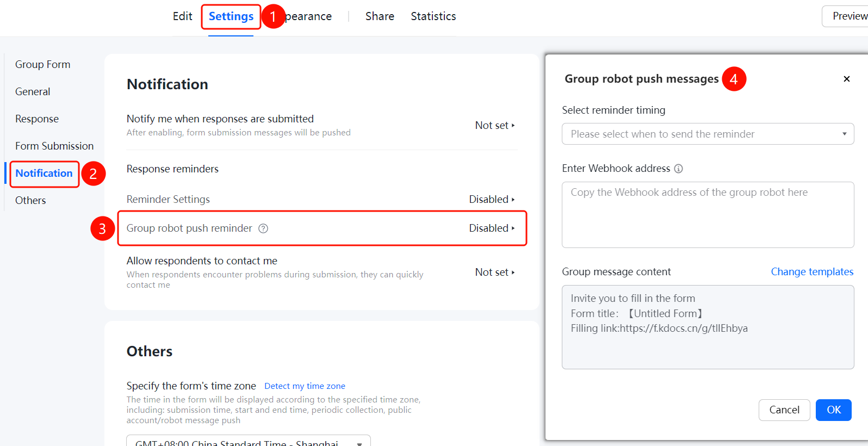The width and height of the screenshot is (868, 446).
Task: Click the Detect my time zone link
Action: pos(305,386)
